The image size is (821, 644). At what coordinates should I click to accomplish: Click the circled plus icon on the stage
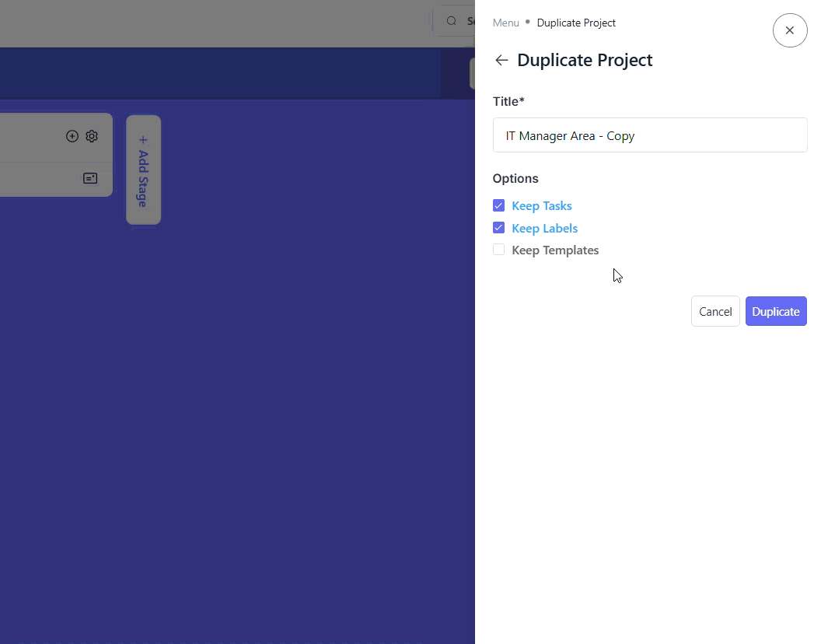72,136
